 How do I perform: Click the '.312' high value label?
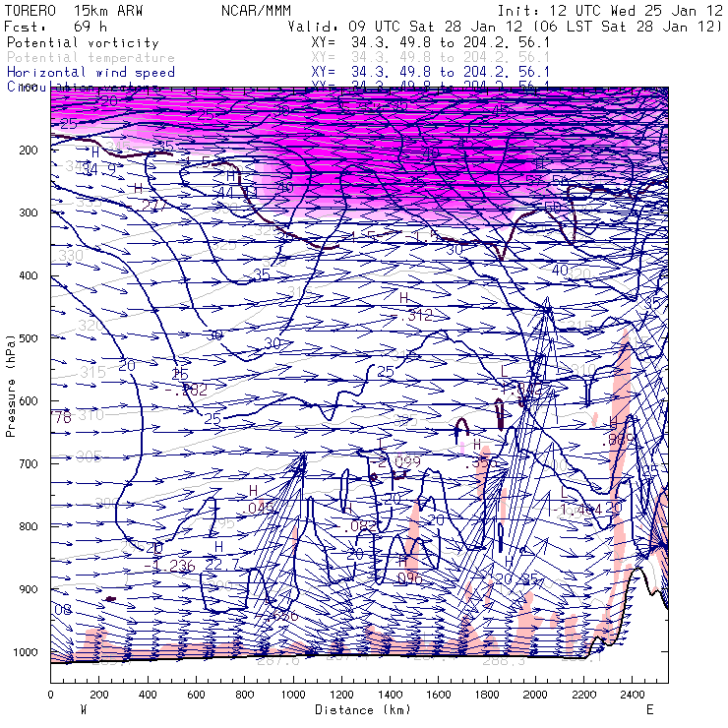[x=412, y=316]
